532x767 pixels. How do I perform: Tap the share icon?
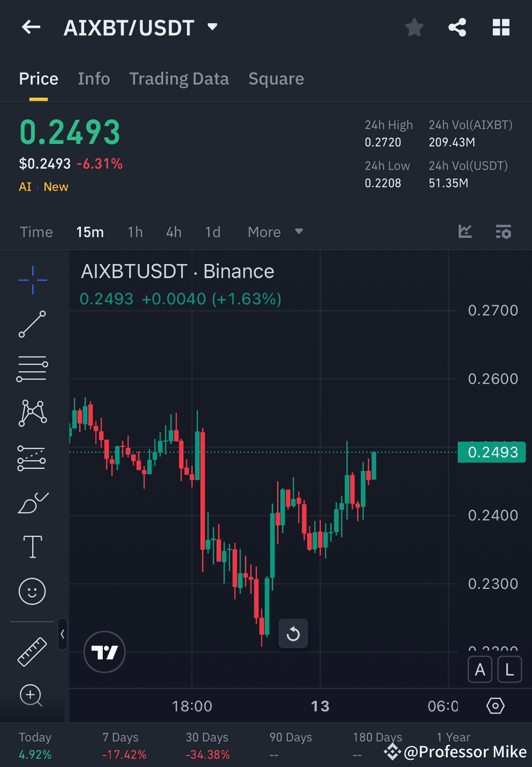click(x=457, y=27)
